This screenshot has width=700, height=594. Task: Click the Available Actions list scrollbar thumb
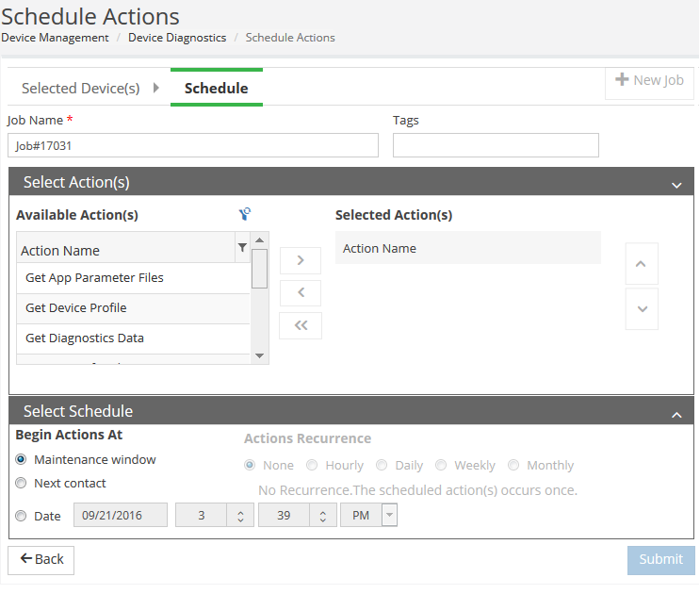[260, 268]
